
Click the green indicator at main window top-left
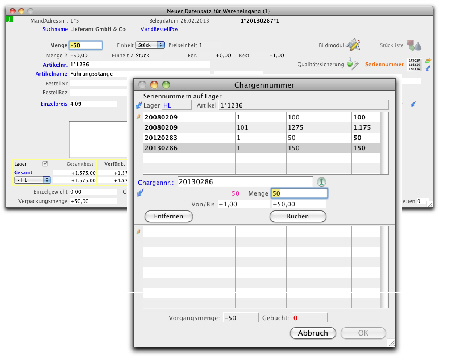pyautogui.click(x=10, y=19)
